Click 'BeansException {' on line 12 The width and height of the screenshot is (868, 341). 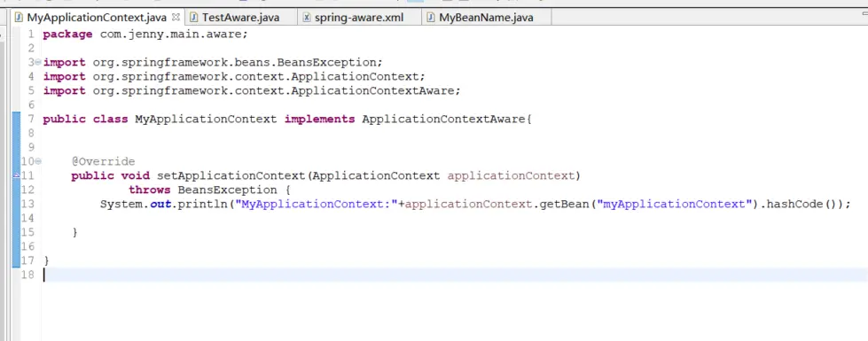[234, 190]
